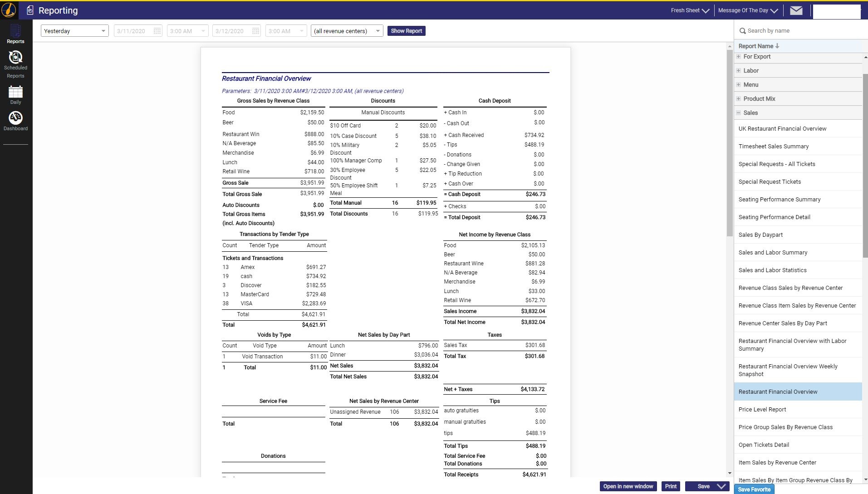868x494 pixels.
Task: Click the Net + Taxes $4,133.72 amount
Action: tap(533, 389)
